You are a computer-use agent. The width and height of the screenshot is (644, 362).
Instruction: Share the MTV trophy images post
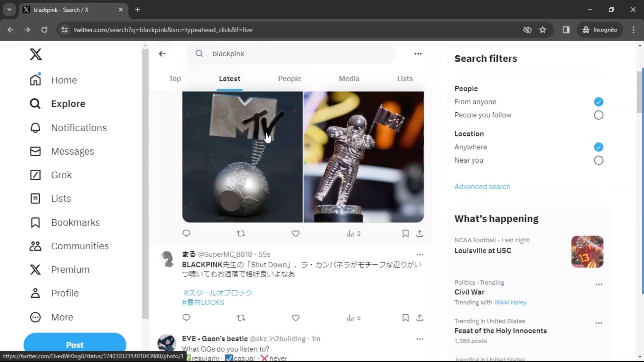420,233
